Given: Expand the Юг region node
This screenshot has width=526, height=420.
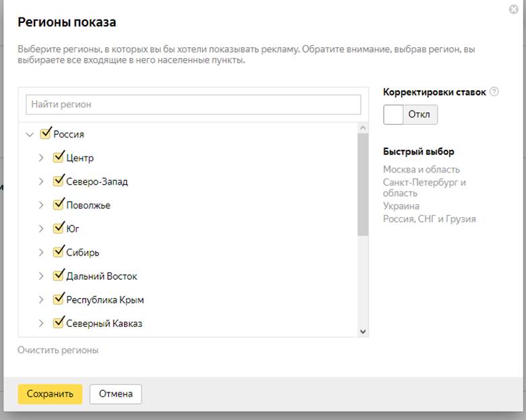Looking at the screenshot, I should [41, 229].
